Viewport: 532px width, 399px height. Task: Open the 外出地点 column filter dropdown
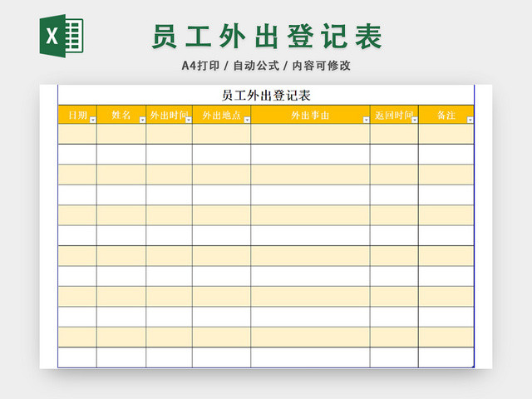tap(247, 120)
